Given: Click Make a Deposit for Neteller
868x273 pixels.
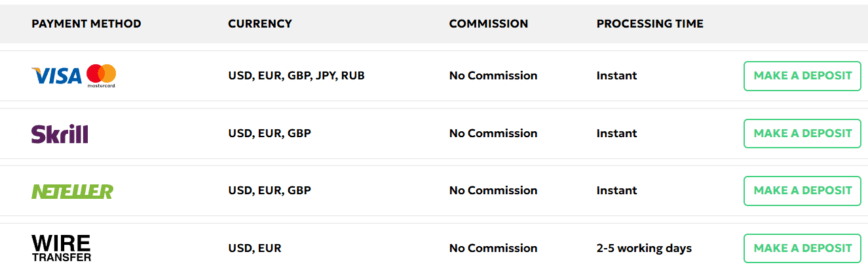Looking at the screenshot, I should click(802, 191).
